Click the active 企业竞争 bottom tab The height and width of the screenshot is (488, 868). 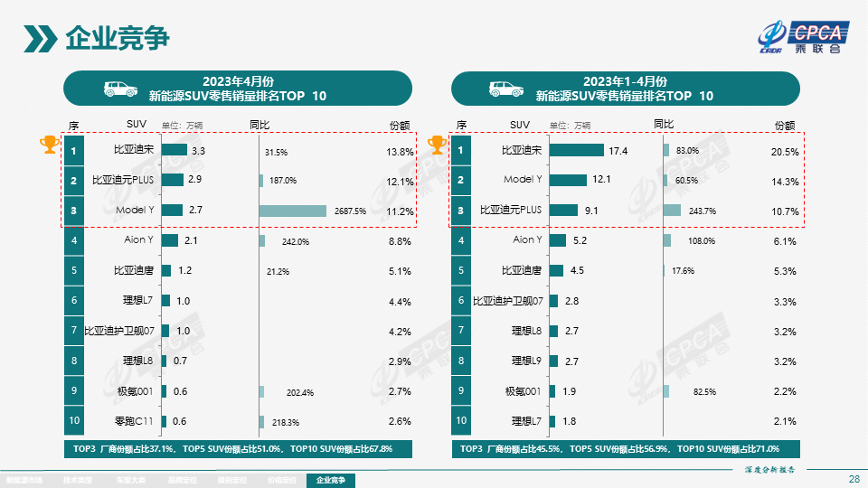(330, 481)
